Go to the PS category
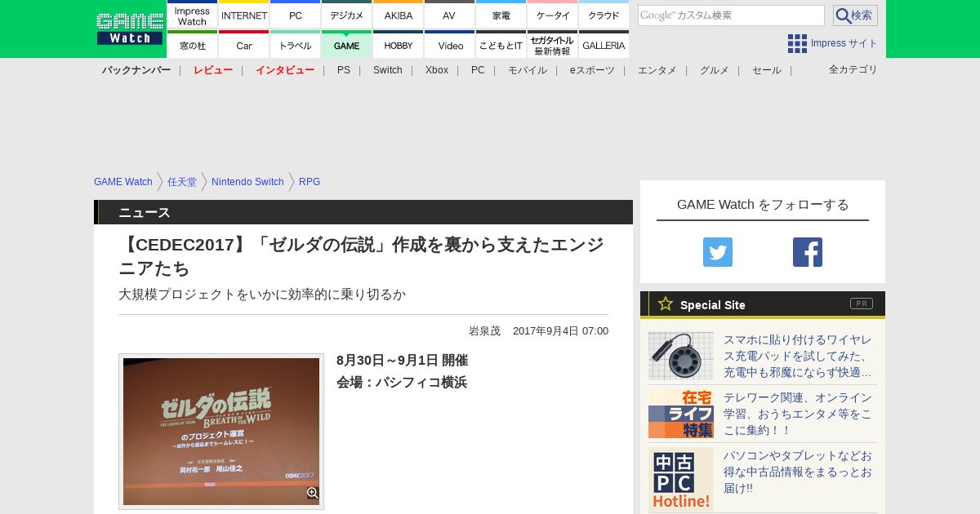Image resolution: width=980 pixels, height=514 pixels. 344,70
